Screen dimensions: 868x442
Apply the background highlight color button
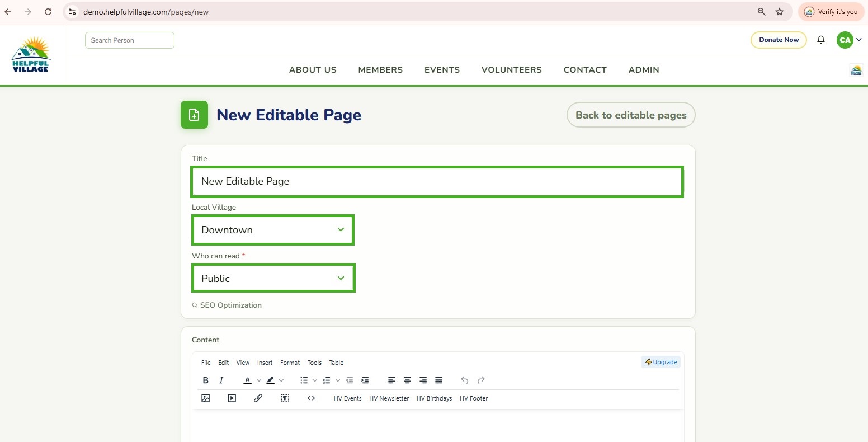[x=270, y=380]
